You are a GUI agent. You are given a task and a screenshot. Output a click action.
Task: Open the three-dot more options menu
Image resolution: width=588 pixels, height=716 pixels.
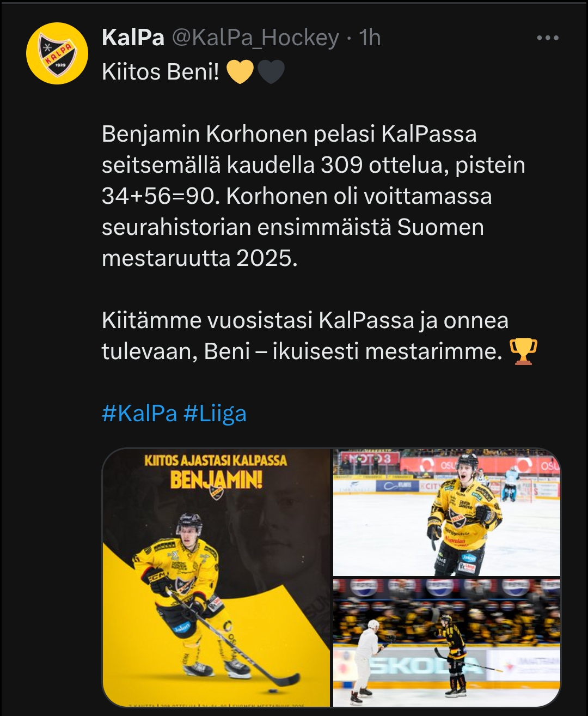(547, 38)
